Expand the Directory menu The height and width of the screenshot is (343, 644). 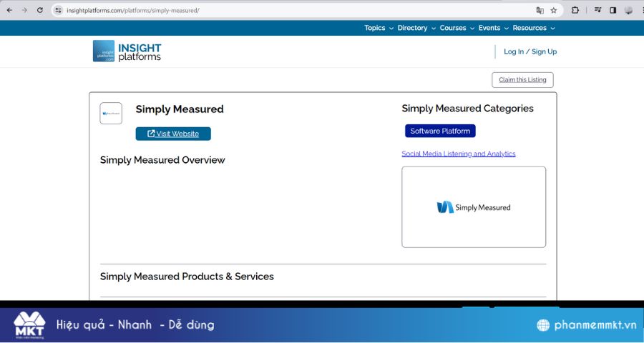(416, 28)
